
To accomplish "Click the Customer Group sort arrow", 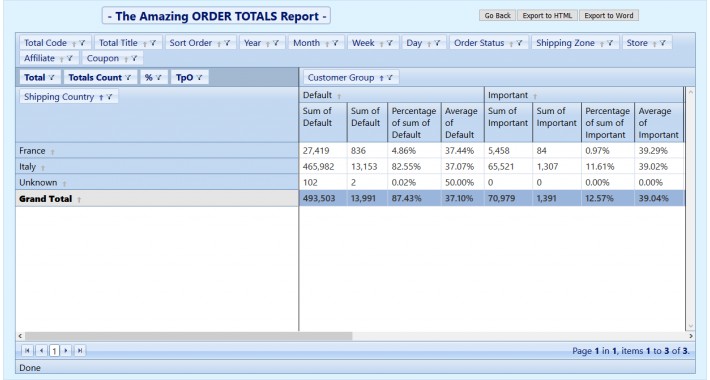I will [381, 78].
